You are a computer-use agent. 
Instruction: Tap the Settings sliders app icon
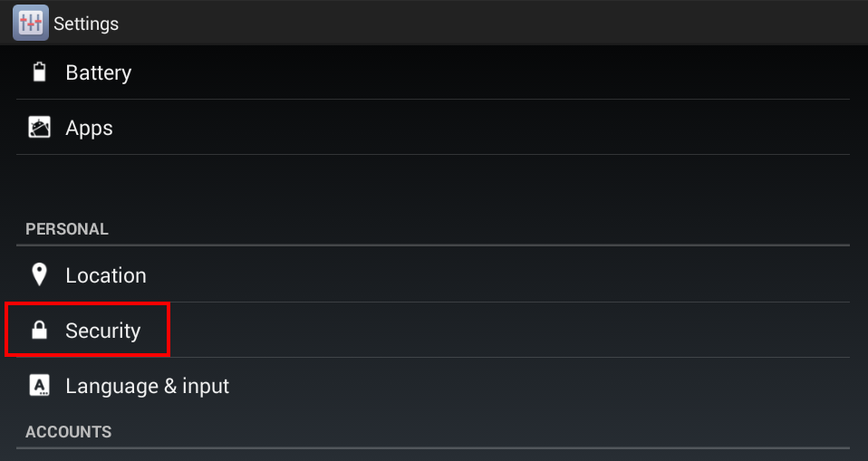pos(31,23)
